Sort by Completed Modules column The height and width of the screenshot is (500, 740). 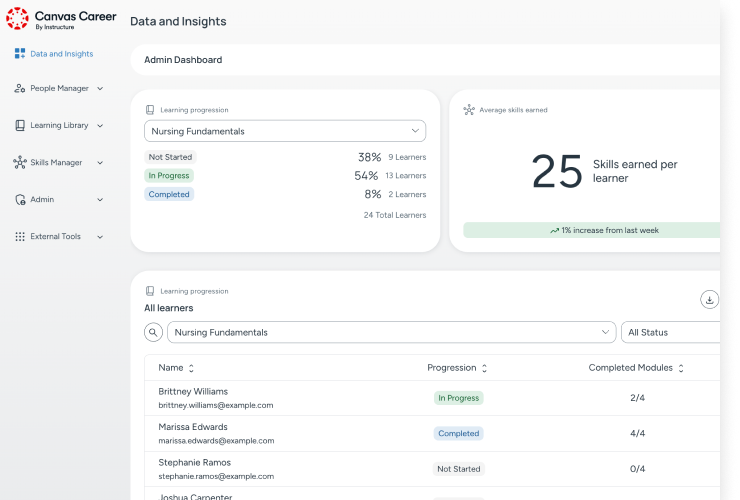[681, 368]
